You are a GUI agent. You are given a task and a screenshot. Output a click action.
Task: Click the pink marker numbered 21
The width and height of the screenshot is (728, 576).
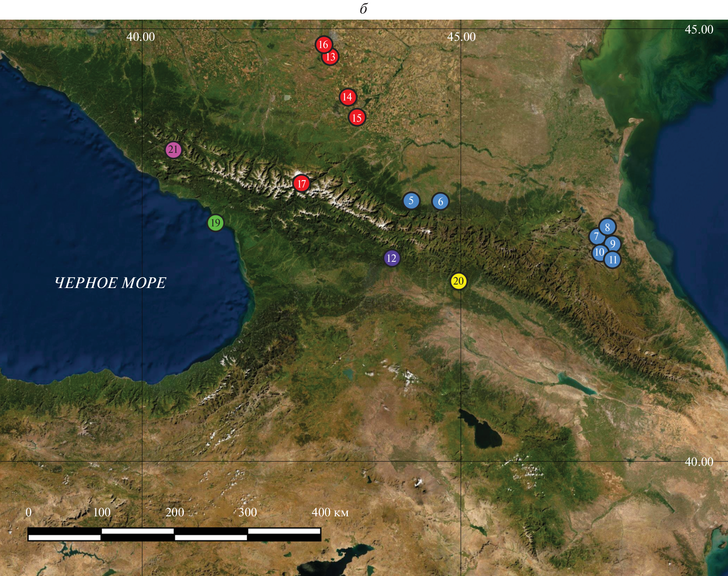click(173, 150)
